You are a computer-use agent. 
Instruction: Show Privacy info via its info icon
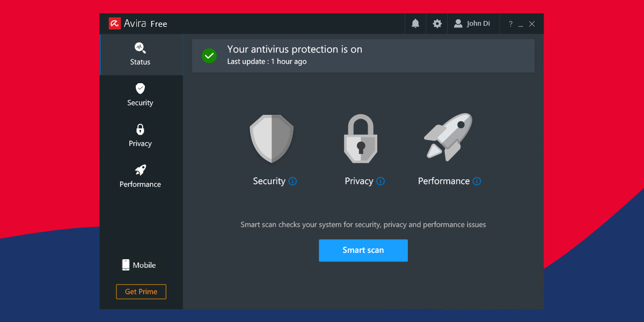382,181
